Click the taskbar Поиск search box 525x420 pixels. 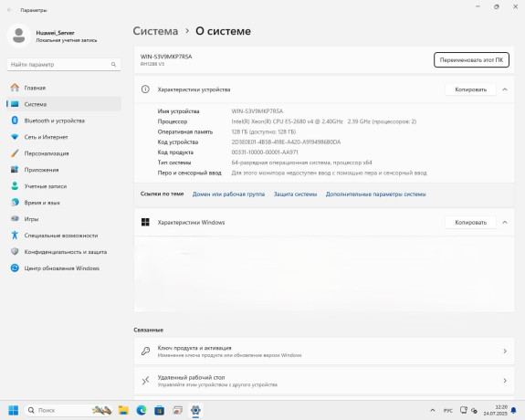click(x=68, y=410)
